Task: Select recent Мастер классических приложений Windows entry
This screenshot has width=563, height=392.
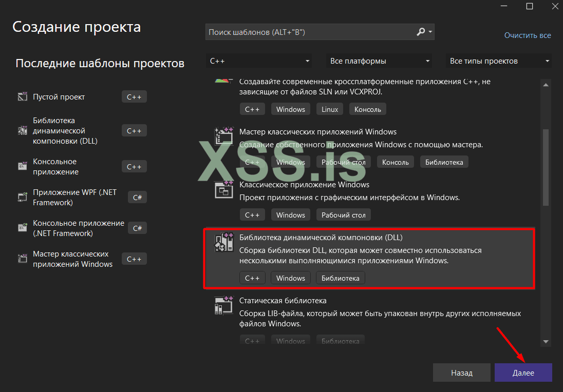Action: pos(82,259)
